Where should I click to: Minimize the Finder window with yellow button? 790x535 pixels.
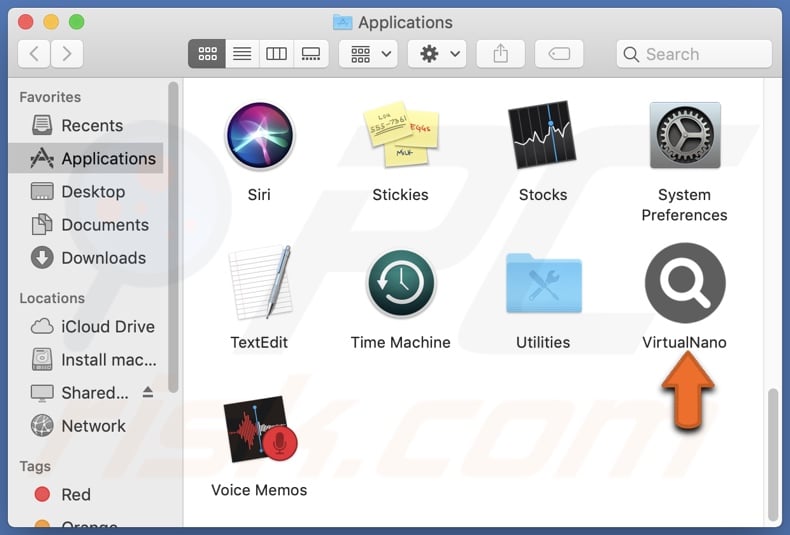[51, 22]
